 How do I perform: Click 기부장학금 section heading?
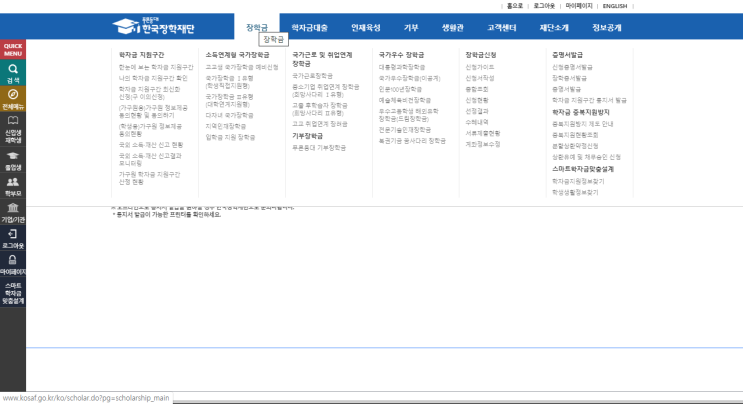tap(307, 136)
